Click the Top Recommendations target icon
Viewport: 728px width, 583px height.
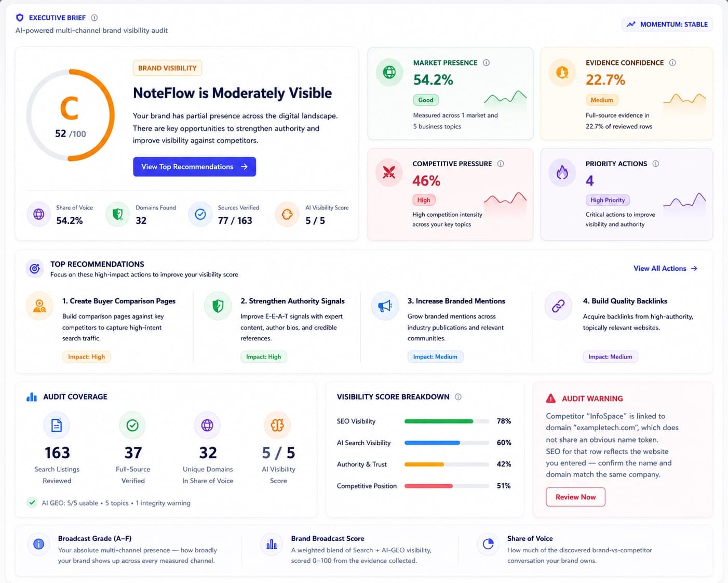click(x=35, y=269)
